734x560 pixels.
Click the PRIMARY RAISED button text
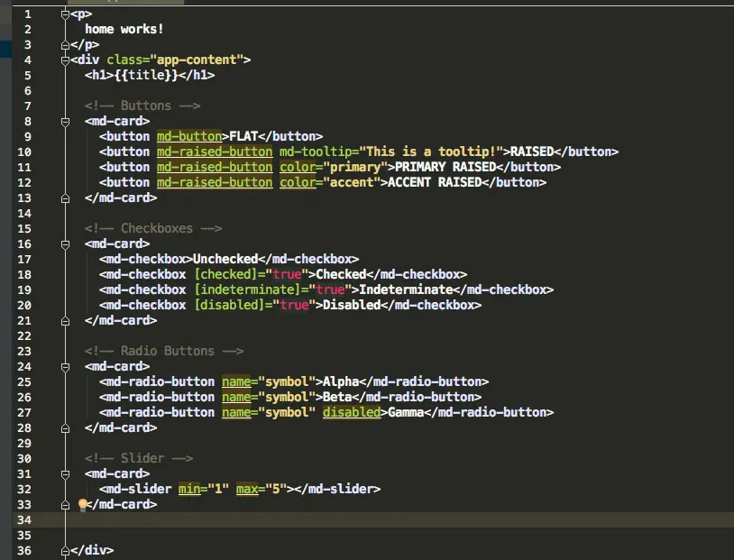pyautogui.click(x=445, y=167)
